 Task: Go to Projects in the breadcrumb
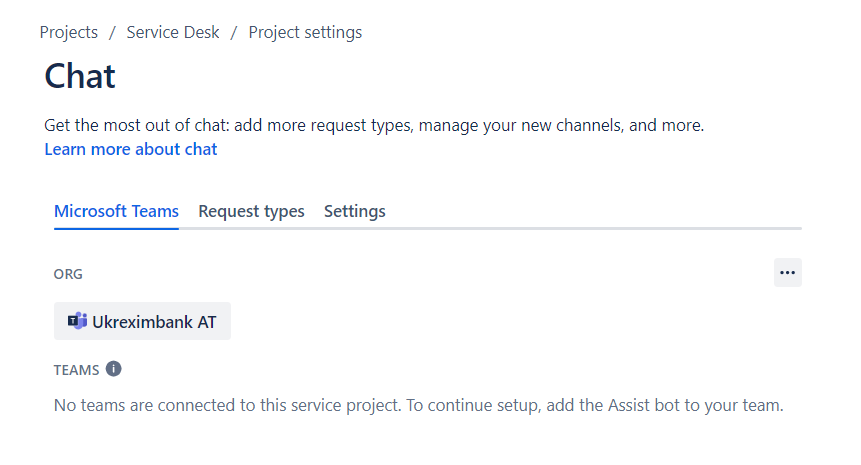point(69,32)
